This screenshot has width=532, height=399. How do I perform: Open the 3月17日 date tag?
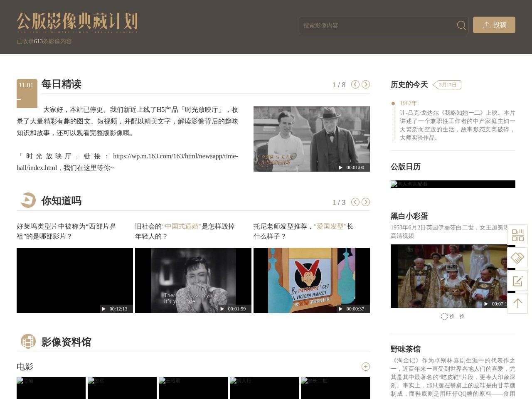coord(448,84)
